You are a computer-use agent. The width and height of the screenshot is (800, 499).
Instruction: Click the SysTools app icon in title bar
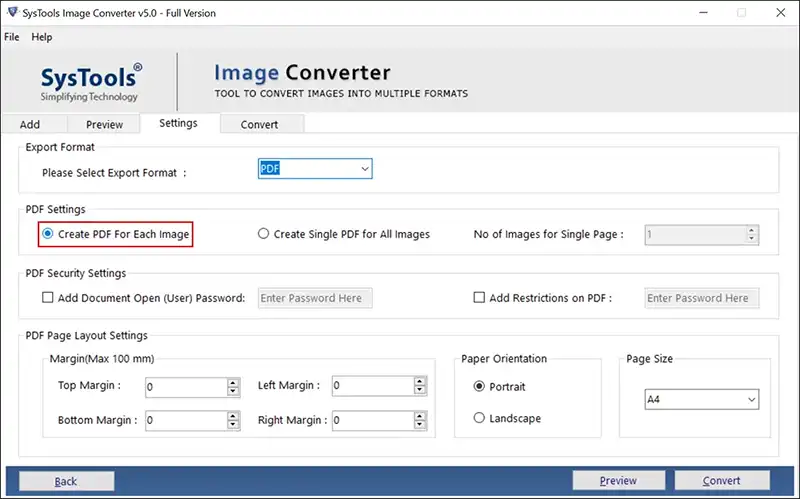(12, 12)
